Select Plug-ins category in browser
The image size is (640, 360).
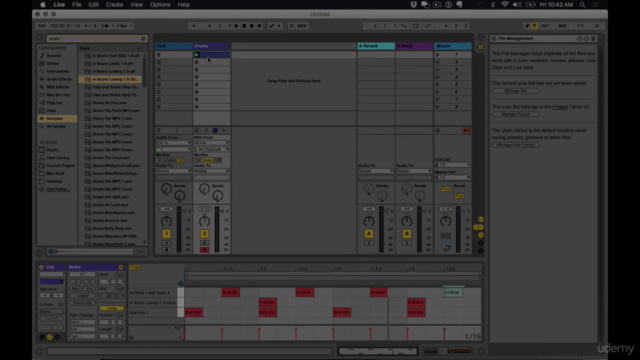54,102
